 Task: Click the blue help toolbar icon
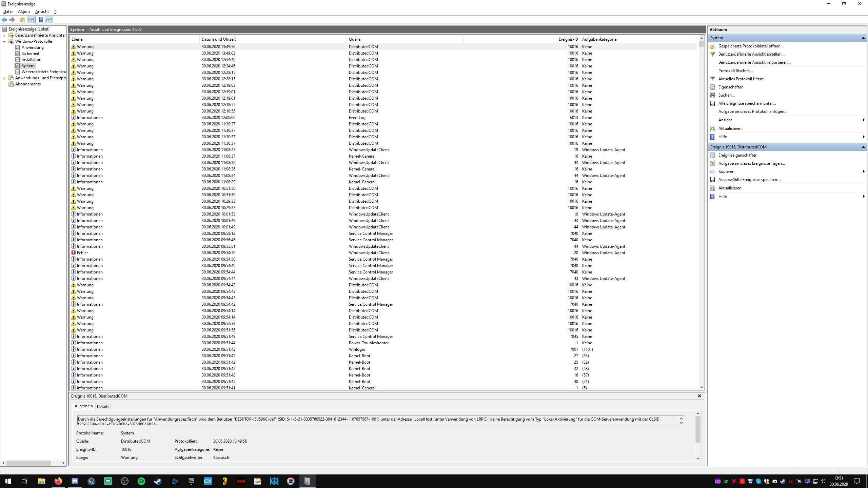tap(41, 20)
